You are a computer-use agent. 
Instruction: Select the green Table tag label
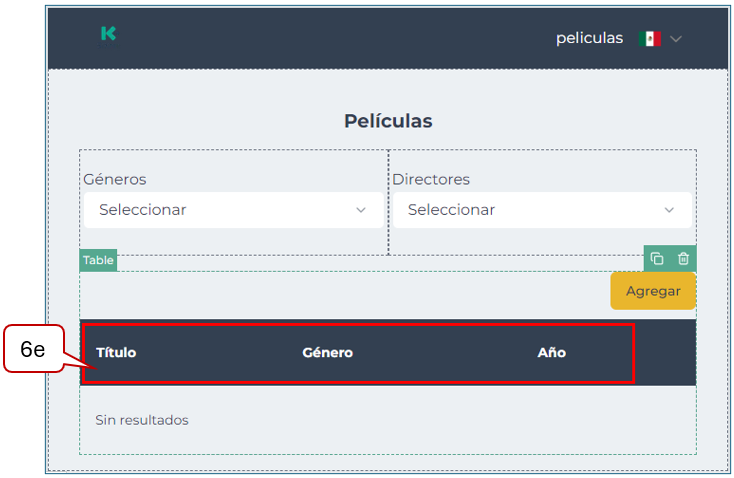click(98, 260)
